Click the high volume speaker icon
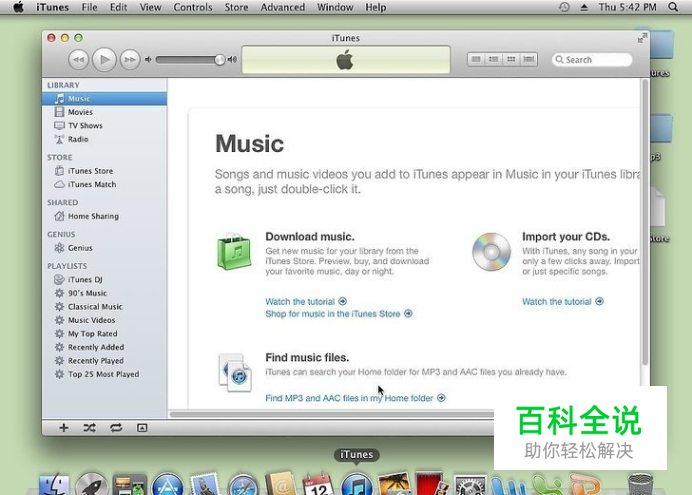This screenshot has width=692, height=495. (232, 60)
